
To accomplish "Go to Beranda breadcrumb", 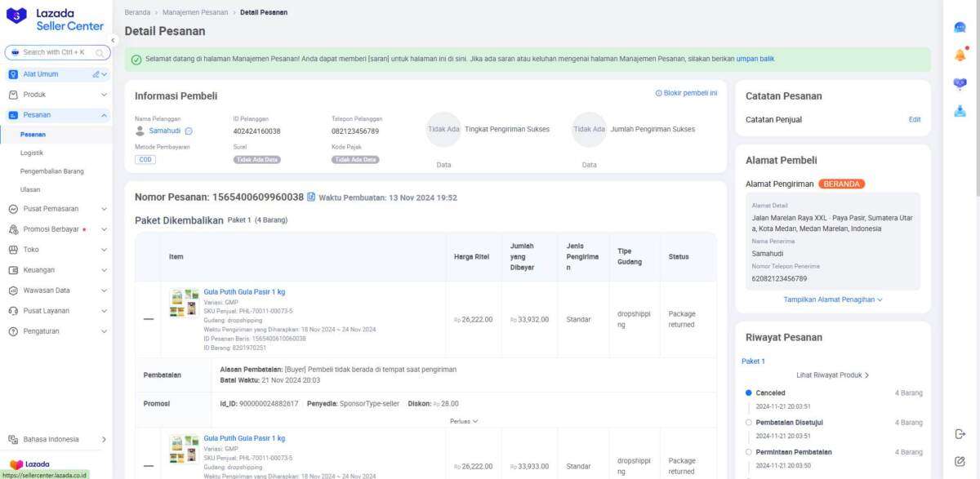I will click(x=137, y=12).
